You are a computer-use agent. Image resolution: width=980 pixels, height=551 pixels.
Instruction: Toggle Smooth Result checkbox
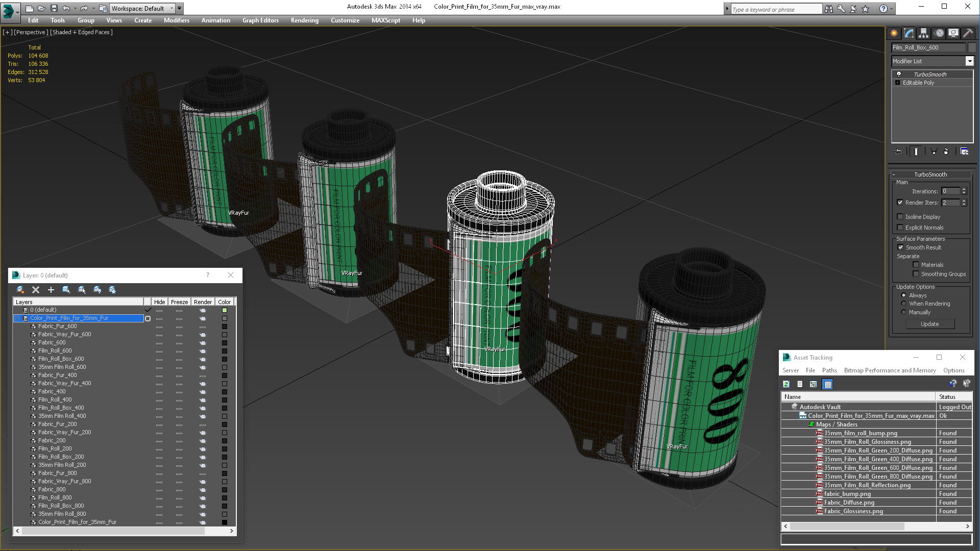tap(901, 247)
